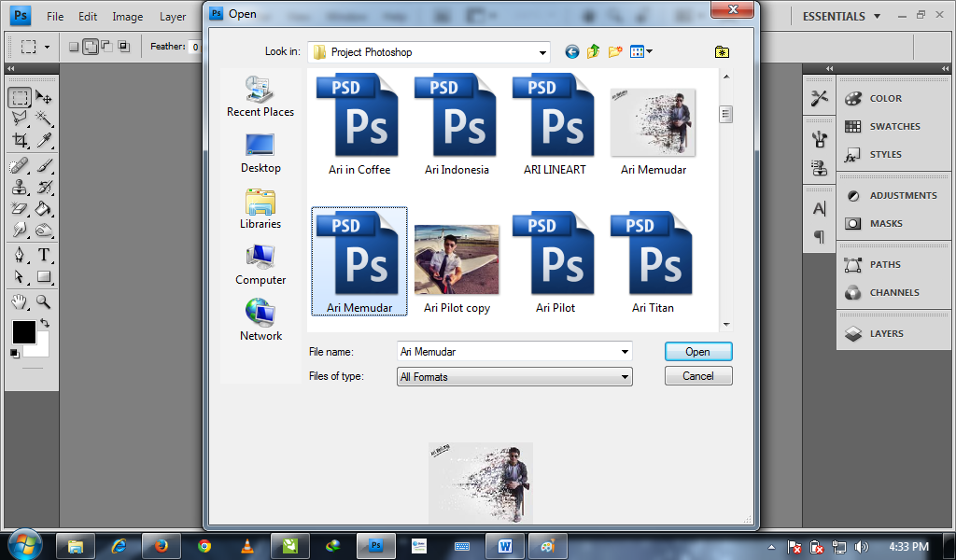Open the File menu
Screen dimensions: 956x560
tap(55, 17)
